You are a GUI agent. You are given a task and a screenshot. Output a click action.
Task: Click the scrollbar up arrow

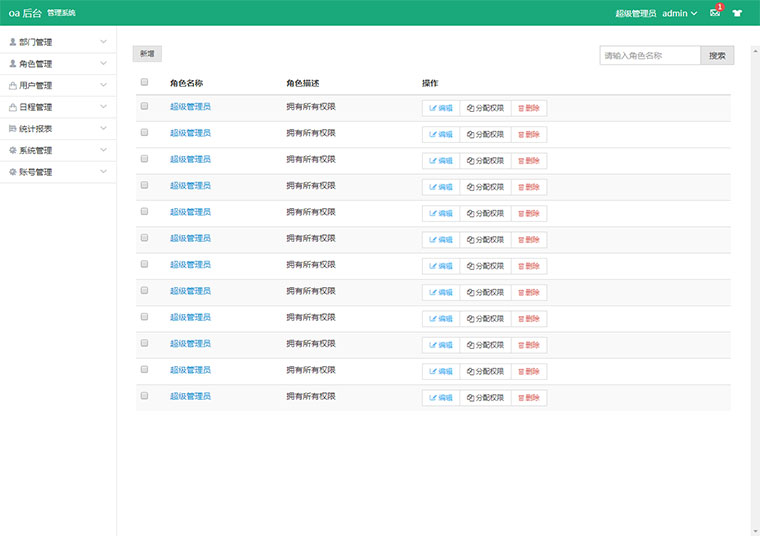[756, 50]
